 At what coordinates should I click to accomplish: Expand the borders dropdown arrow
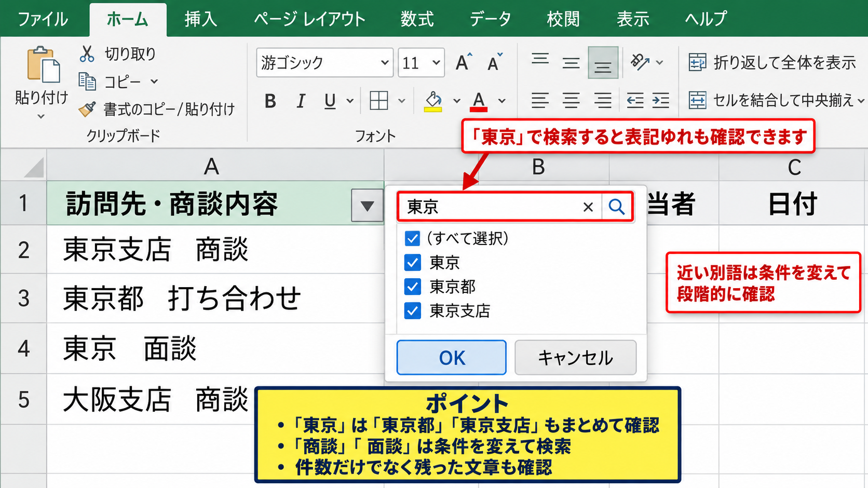click(x=401, y=101)
